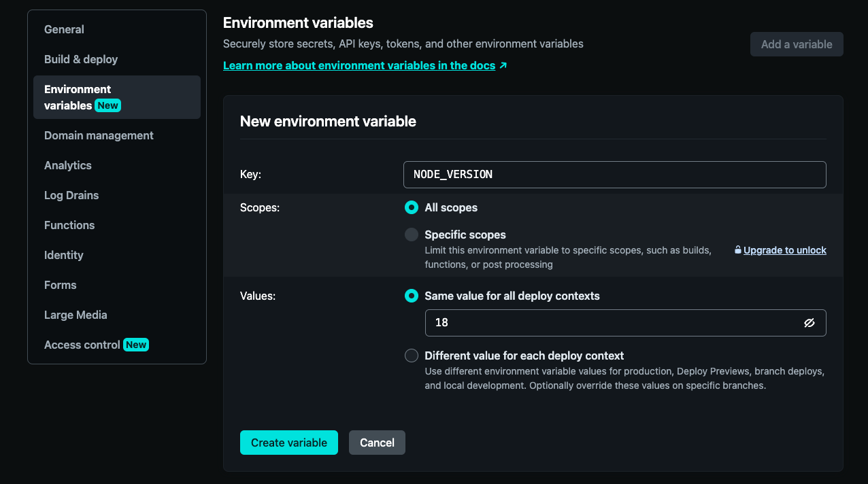Viewport: 868px width, 484px height.
Task: Select Same value for all deploy contexts
Action: (411, 296)
